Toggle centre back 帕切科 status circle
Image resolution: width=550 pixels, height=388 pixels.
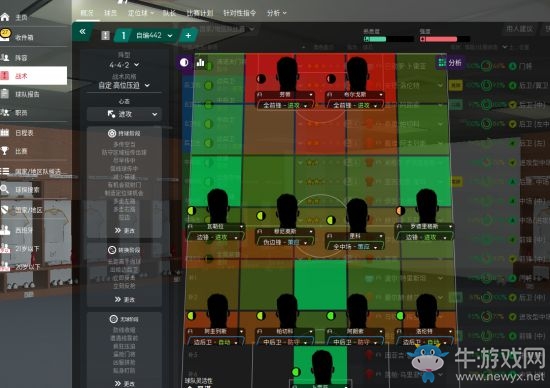[261, 316]
